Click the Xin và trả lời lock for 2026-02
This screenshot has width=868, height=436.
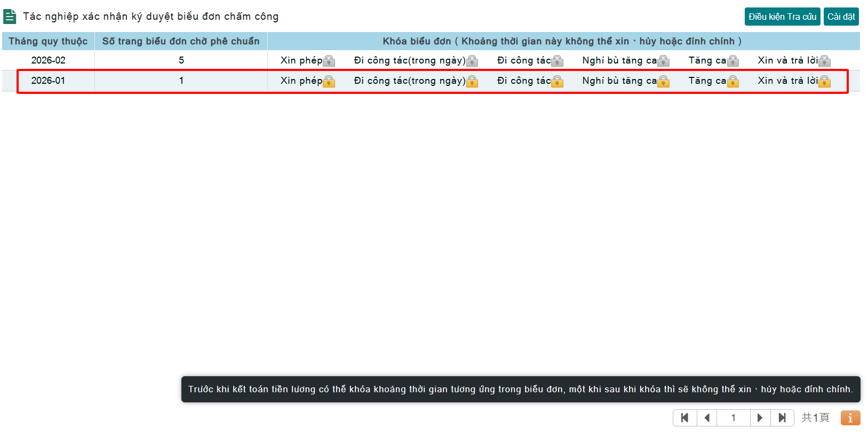(824, 61)
